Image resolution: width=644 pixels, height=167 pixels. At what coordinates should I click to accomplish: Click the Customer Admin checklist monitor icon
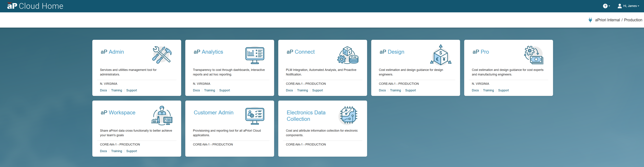pos(255,116)
